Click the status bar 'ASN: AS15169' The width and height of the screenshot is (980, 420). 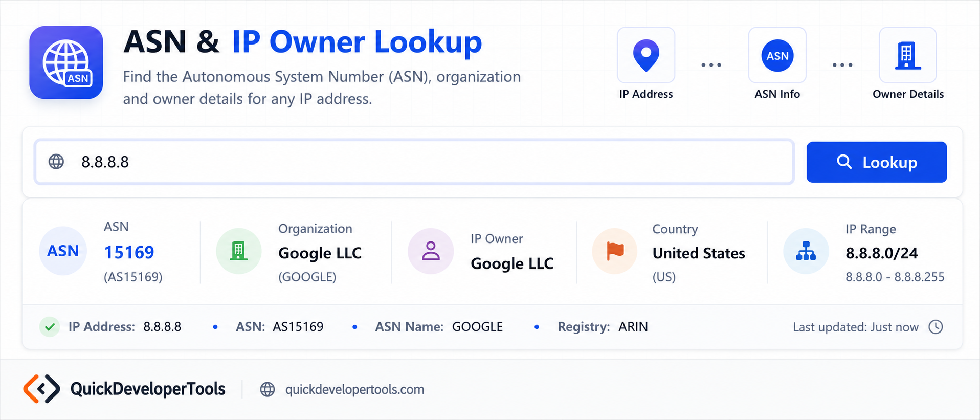tap(279, 327)
